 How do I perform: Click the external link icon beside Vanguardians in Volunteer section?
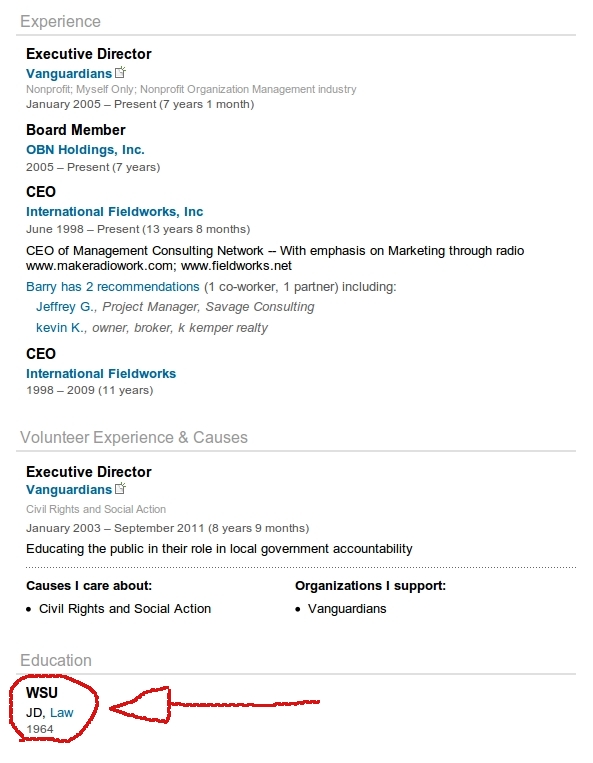click(120, 489)
